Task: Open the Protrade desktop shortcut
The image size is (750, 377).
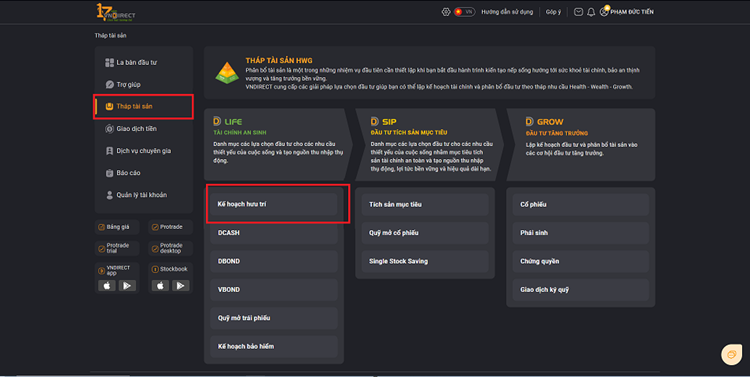Action: (x=170, y=248)
